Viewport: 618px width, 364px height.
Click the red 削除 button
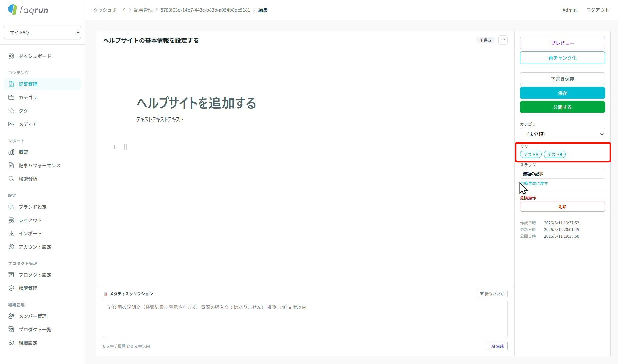(562, 207)
